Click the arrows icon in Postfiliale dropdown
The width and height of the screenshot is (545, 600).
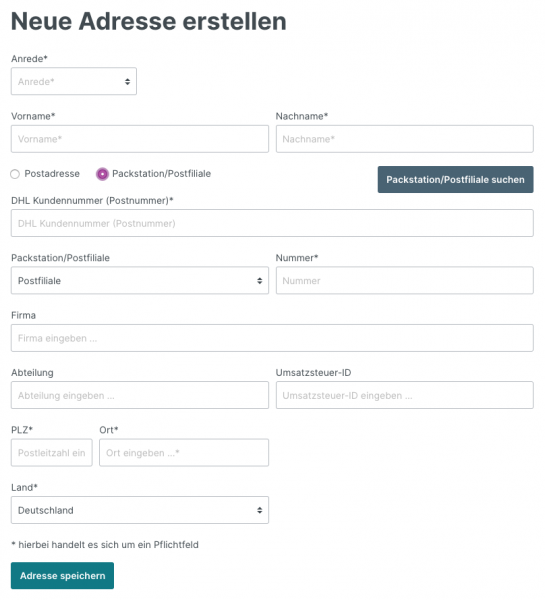[x=259, y=281]
